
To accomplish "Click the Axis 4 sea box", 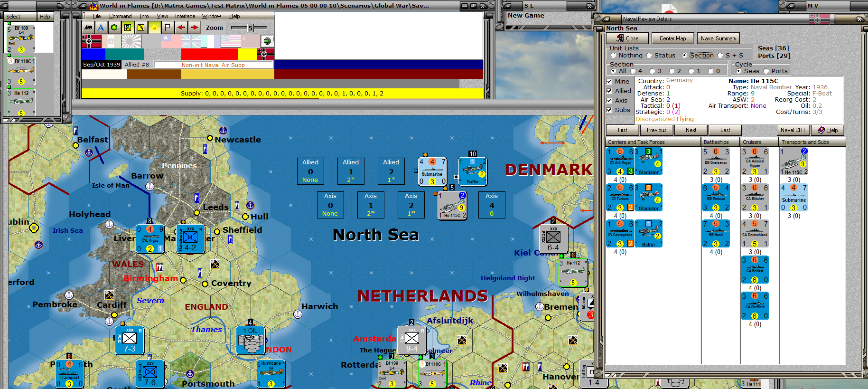I will tap(492, 205).
